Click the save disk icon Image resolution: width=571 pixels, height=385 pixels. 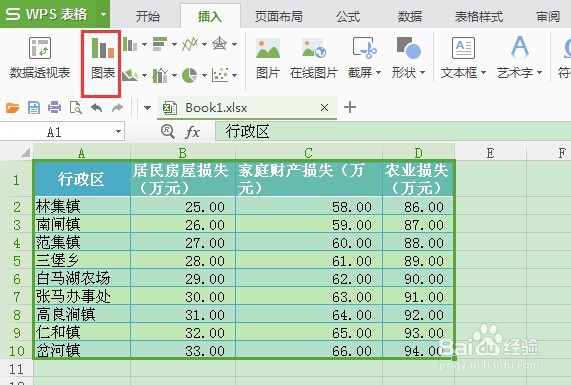coord(34,108)
